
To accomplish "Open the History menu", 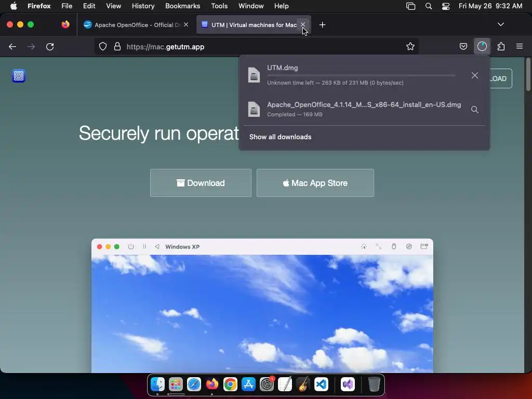I will coord(143,6).
